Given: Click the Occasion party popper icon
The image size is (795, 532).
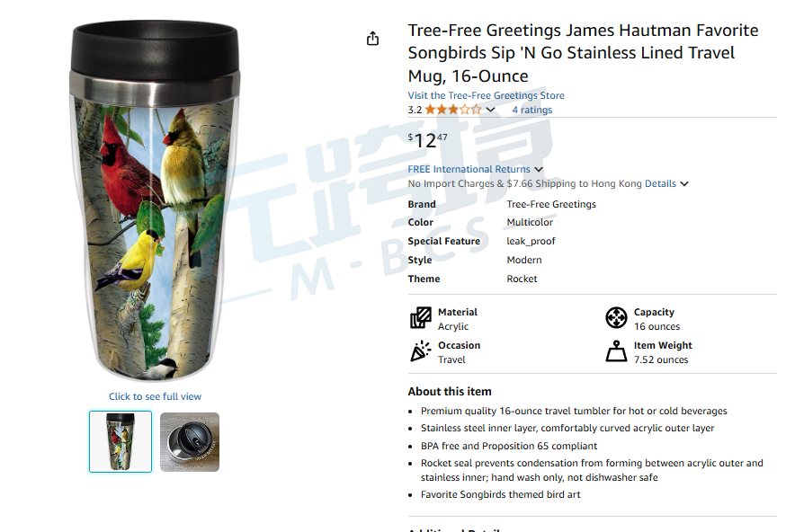Looking at the screenshot, I should 420,351.
